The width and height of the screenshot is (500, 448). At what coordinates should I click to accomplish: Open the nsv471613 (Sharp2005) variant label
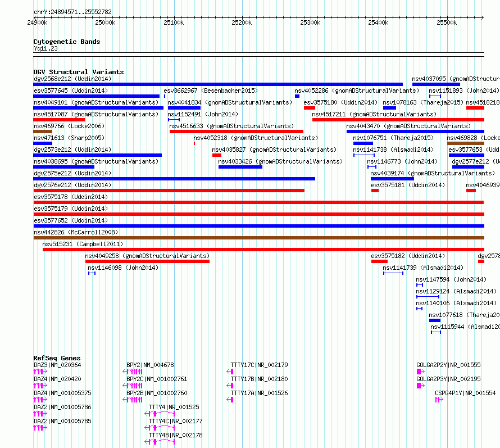pos(69,138)
